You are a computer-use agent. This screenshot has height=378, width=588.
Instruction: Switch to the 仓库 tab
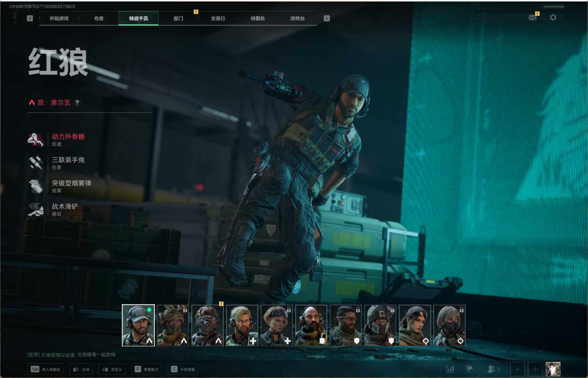99,18
